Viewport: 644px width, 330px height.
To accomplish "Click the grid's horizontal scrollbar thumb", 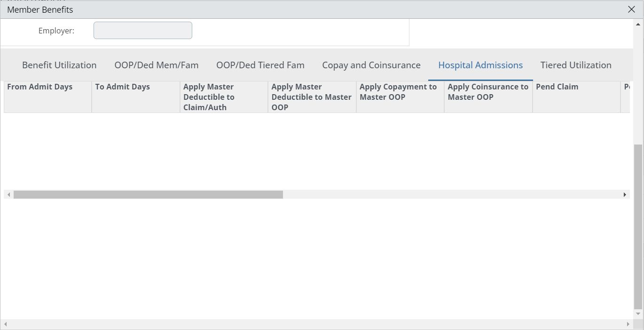I will (x=148, y=194).
